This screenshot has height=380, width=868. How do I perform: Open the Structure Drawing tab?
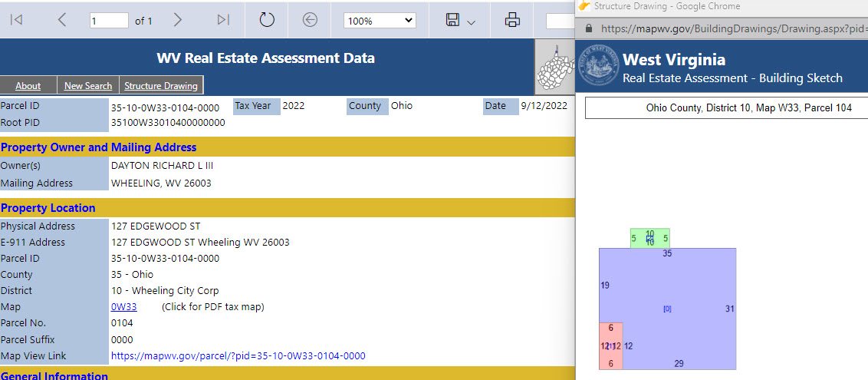point(161,86)
